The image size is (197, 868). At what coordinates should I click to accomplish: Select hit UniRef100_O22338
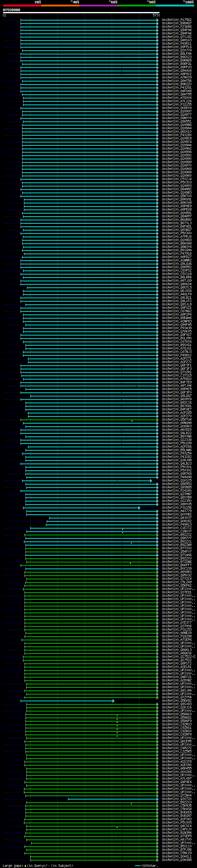(176, 440)
